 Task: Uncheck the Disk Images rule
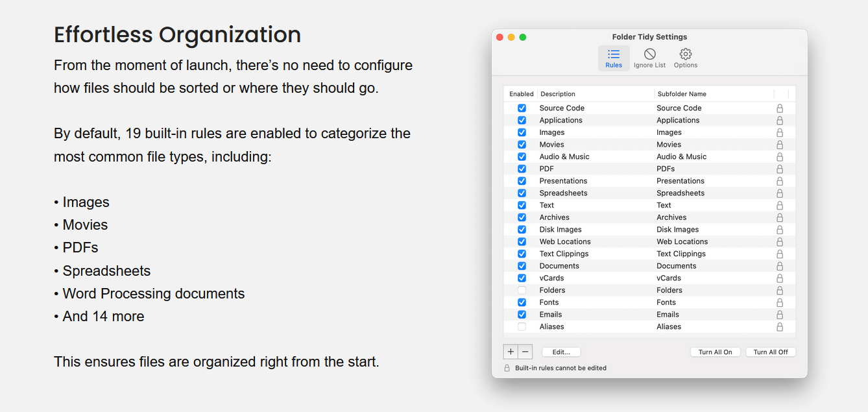(522, 230)
